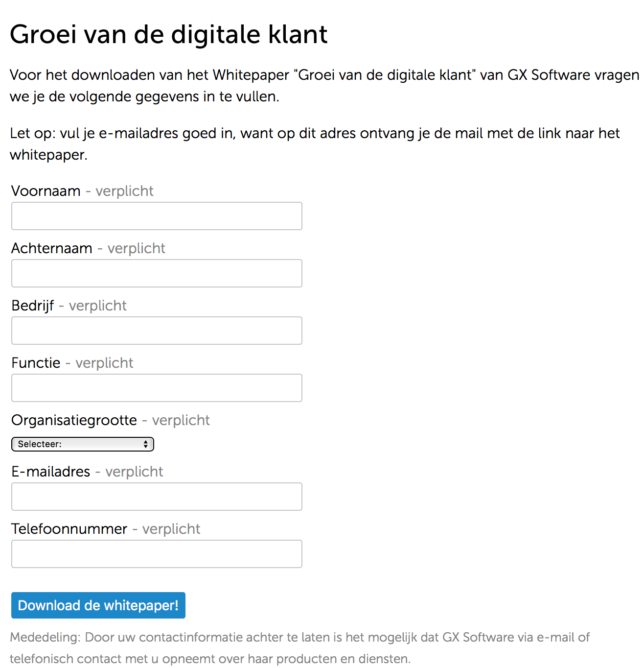This screenshot has height=668, width=644.
Task: Click the 'Achternaam - verplicht' label
Action: click(x=88, y=248)
